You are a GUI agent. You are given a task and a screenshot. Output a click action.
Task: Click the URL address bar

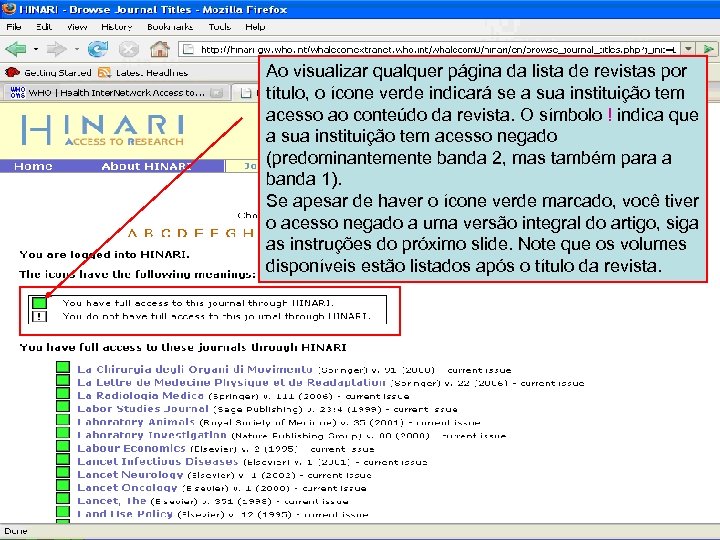click(x=430, y=49)
